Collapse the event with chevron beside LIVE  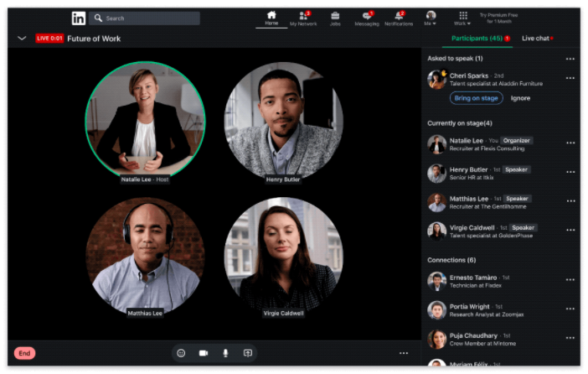22,38
